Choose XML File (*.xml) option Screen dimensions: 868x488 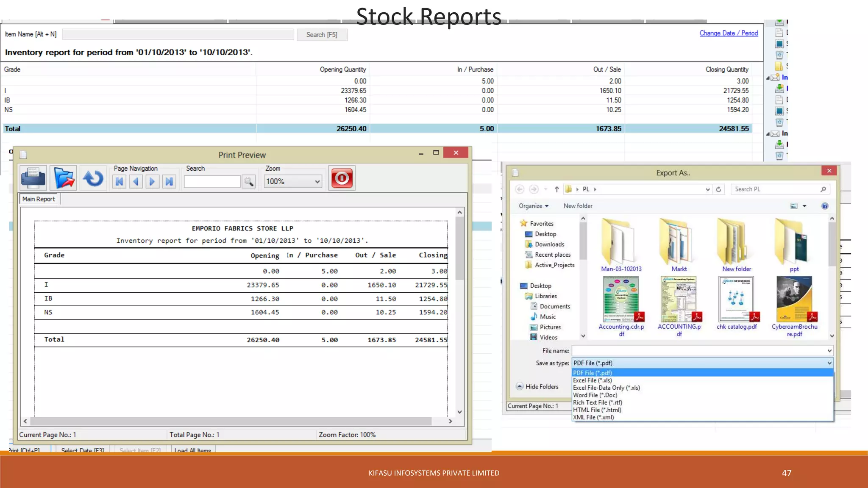pos(702,417)
